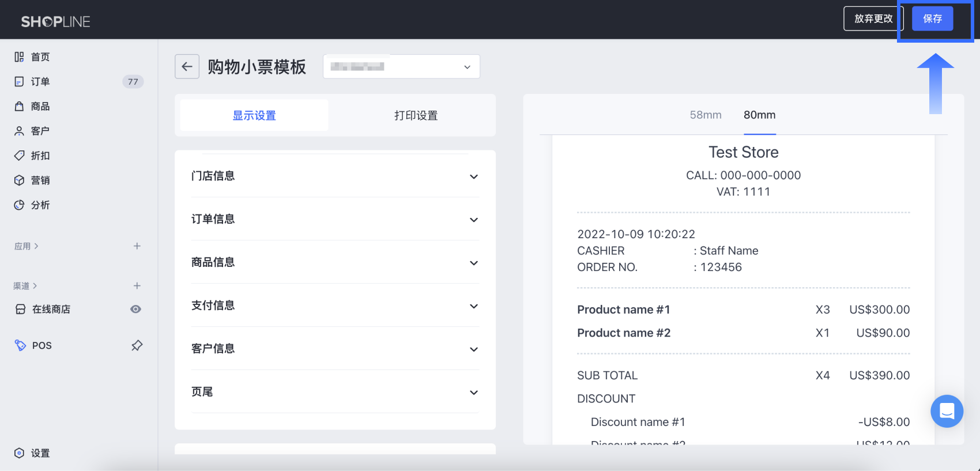Open 商品 products bag icon
The image size is (980, 471).
(x=19, y=106)
